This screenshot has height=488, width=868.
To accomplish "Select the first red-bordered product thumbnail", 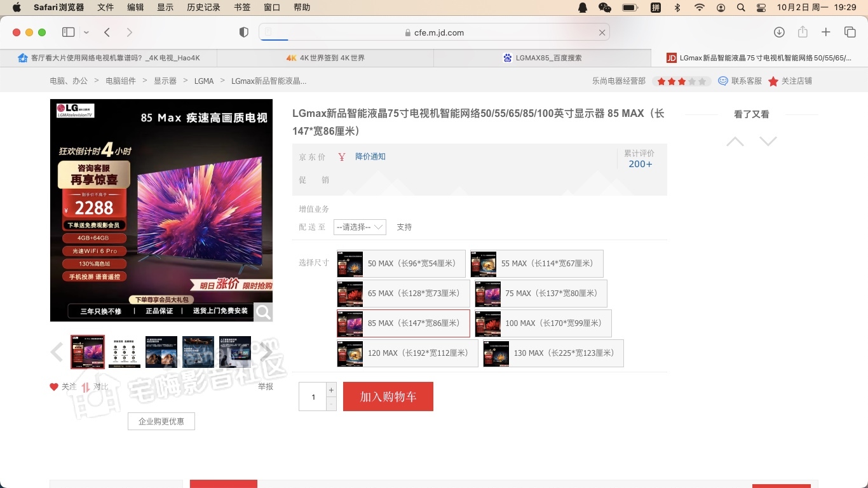I will (88, 352).
